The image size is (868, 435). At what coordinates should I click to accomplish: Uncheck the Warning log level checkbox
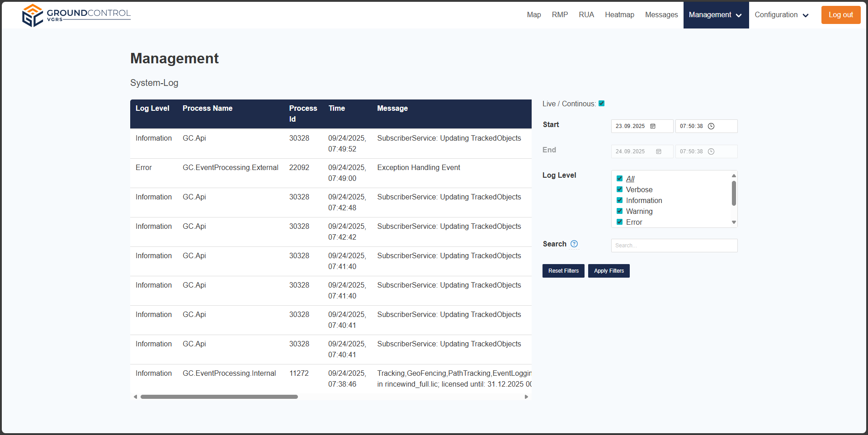click(620, 211)
